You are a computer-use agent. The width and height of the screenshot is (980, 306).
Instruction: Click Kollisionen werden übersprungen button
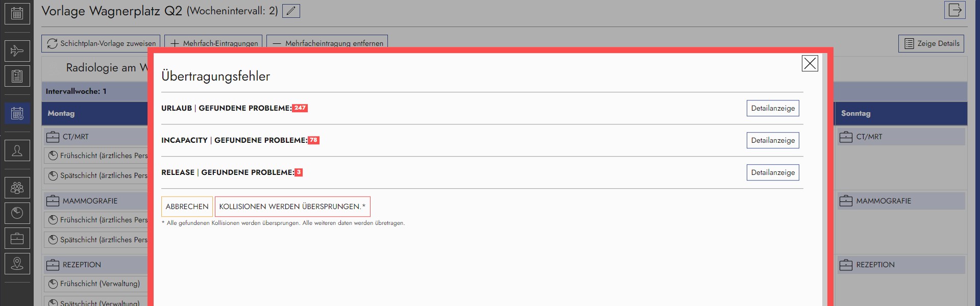[x=292, y=207]
